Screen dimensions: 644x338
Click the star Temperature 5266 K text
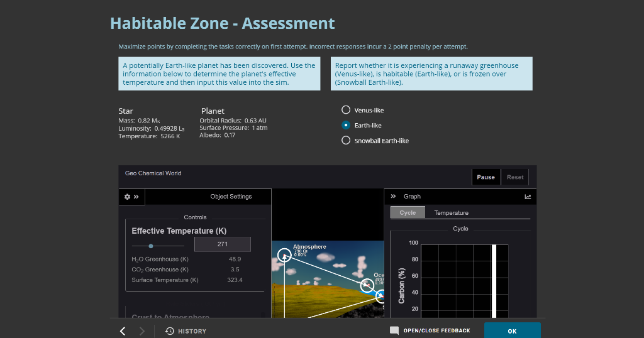(149, 136)
